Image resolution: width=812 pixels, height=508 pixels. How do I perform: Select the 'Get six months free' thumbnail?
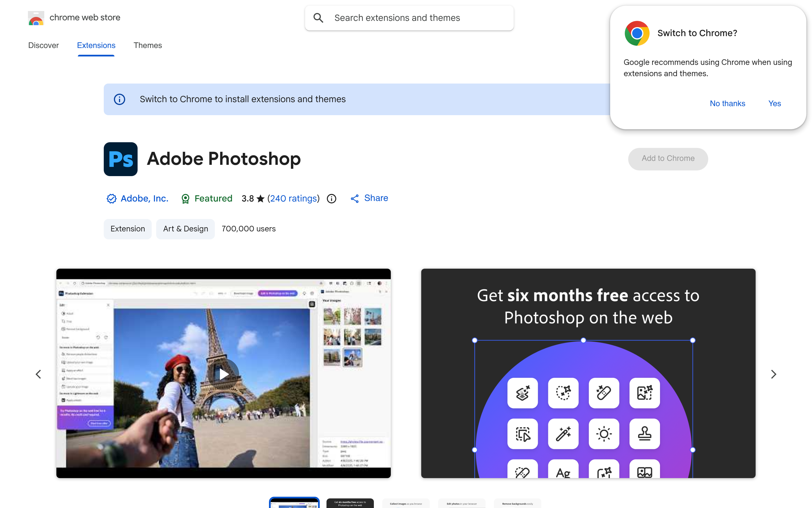(x=350, y=503)
